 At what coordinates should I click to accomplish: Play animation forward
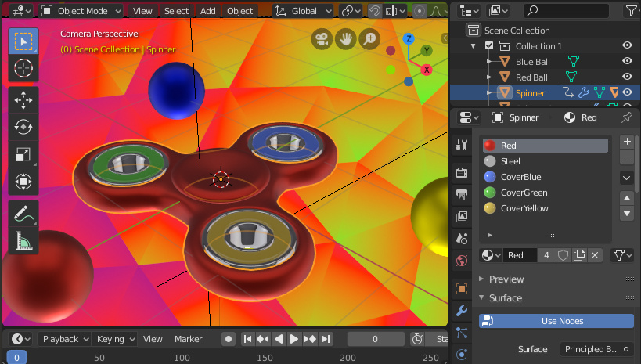click(x=294, y=339)
